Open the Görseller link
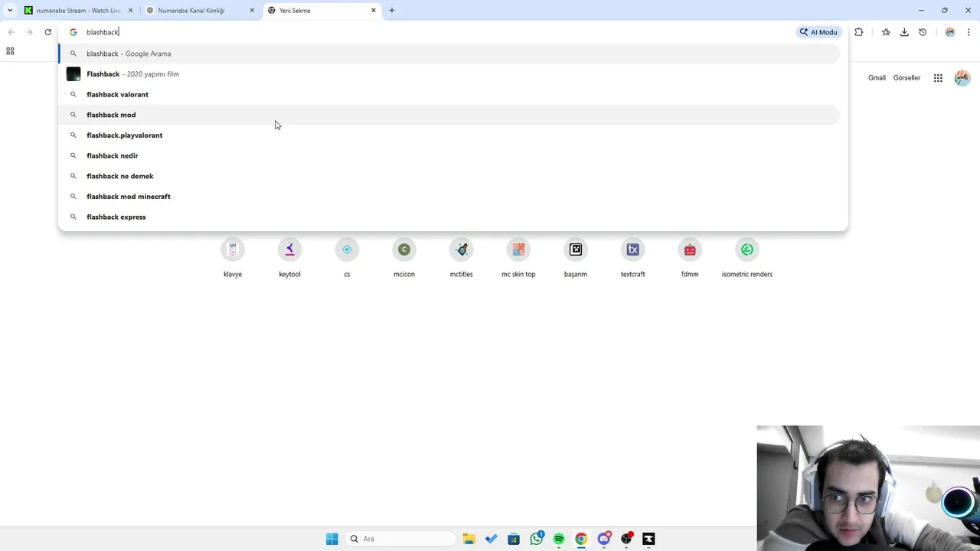The width and height of the screenshot is (980, 551). point(906,78)
